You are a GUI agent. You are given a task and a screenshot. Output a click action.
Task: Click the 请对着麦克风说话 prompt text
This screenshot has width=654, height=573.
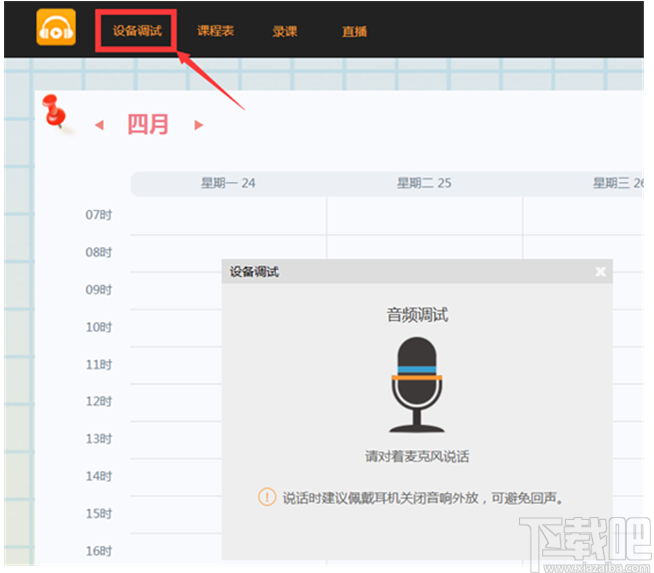point(417,456)
